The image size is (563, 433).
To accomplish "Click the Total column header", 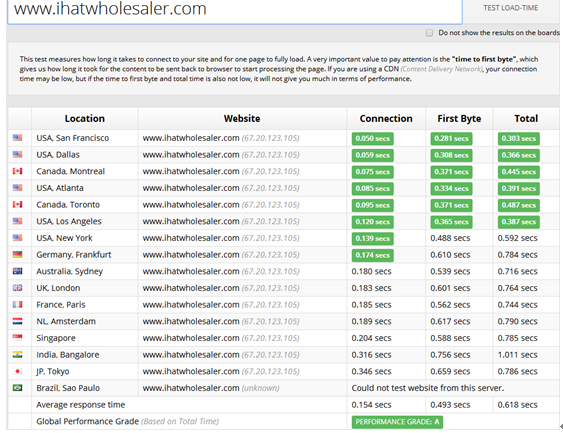I will pos(526,118).
